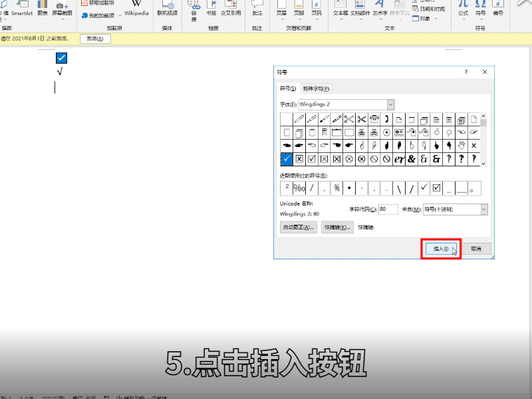Open the 来自 符号(十进制) dropdown
Viewport: 532px width, 399px height.
484,209
